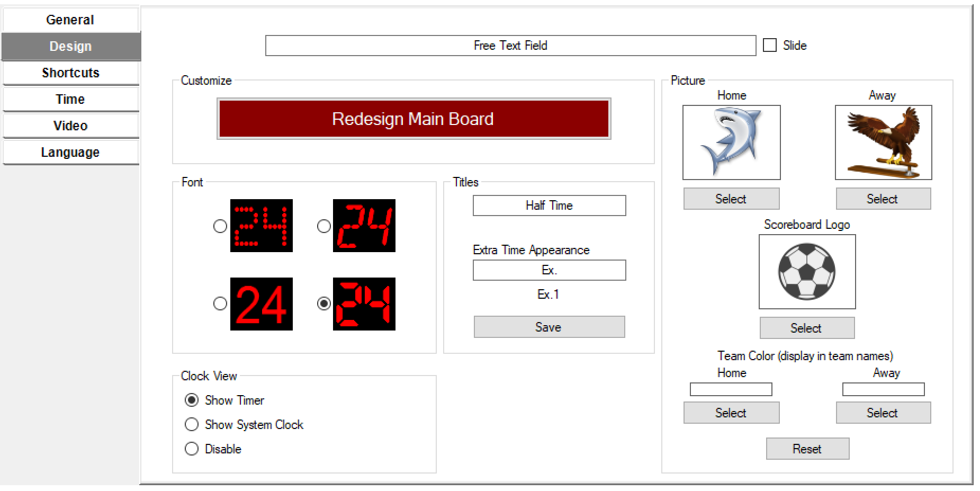Click the Home team color swatch
The width and height of the screenshot is (980, 491).
click(x=731, y=389)
